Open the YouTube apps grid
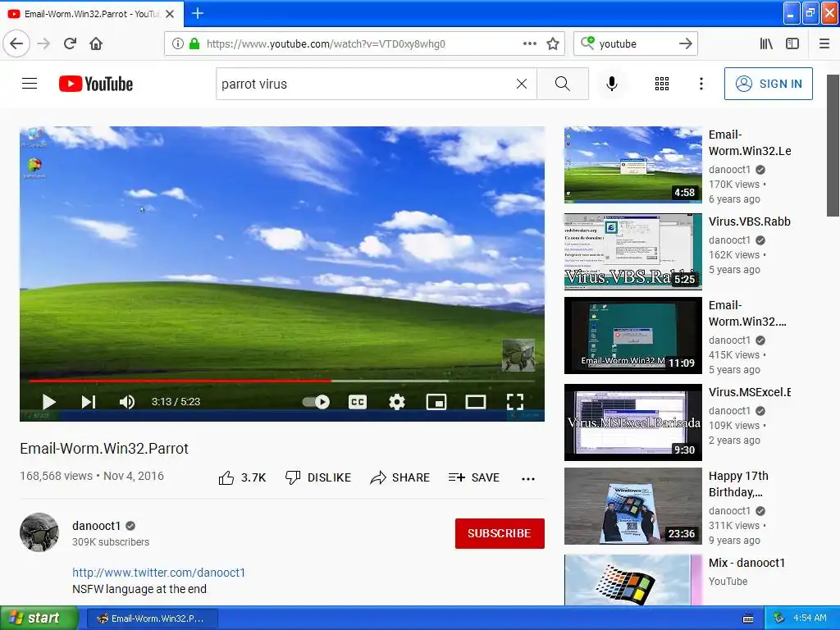840x630 pixels. point(662,84)
